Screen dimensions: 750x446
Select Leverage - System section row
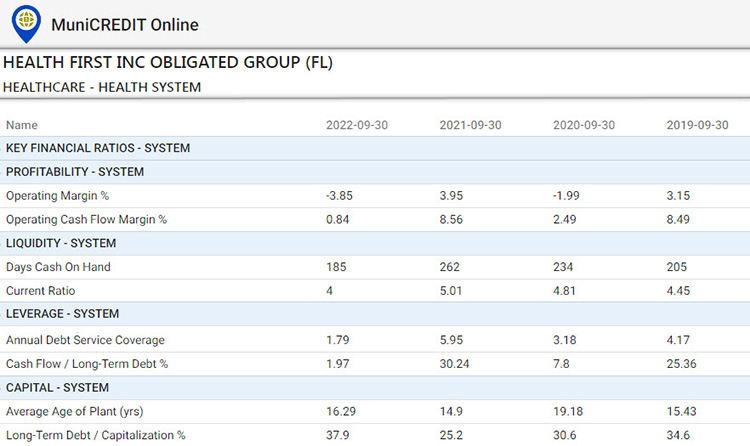point(375,314)
